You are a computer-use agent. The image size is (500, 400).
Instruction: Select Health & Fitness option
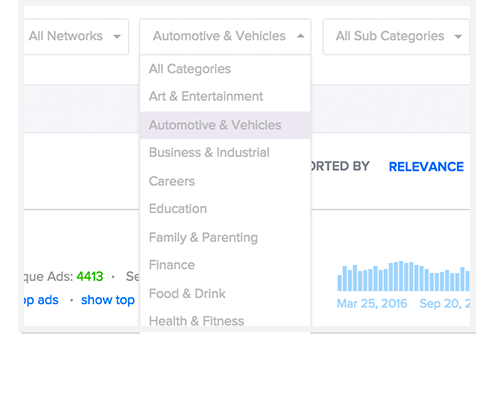pos(225,321)
